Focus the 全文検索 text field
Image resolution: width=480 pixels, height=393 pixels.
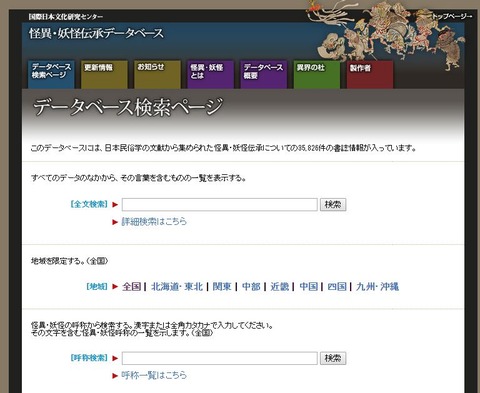tap(220, 204)
